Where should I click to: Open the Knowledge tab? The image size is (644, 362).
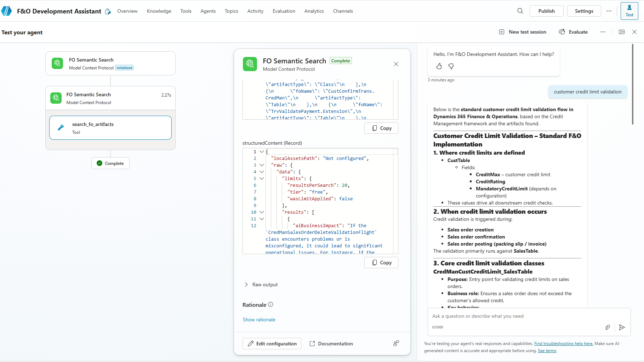coord(159,11)
